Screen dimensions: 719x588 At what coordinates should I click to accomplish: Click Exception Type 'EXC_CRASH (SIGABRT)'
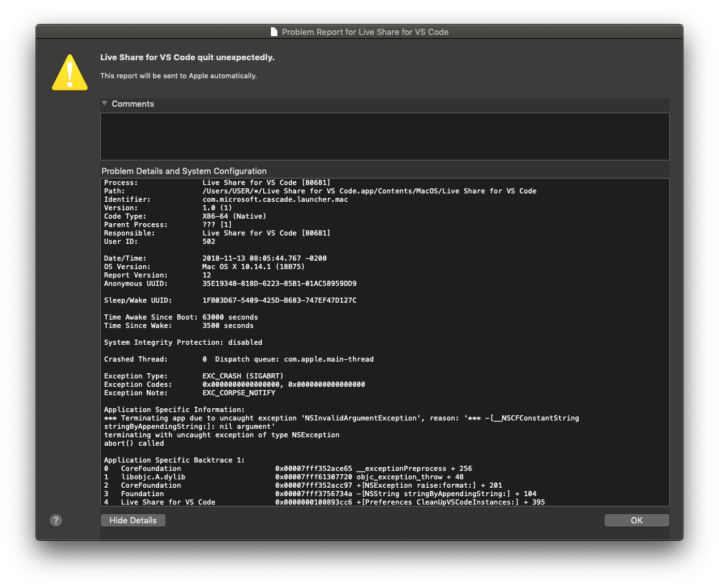tap(243, 376)
